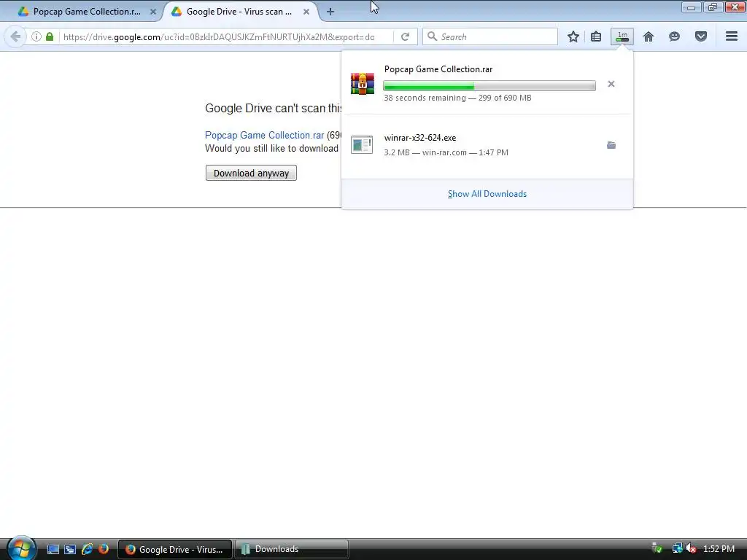Open the Firefox hamburger menu

tap(732, 36)
